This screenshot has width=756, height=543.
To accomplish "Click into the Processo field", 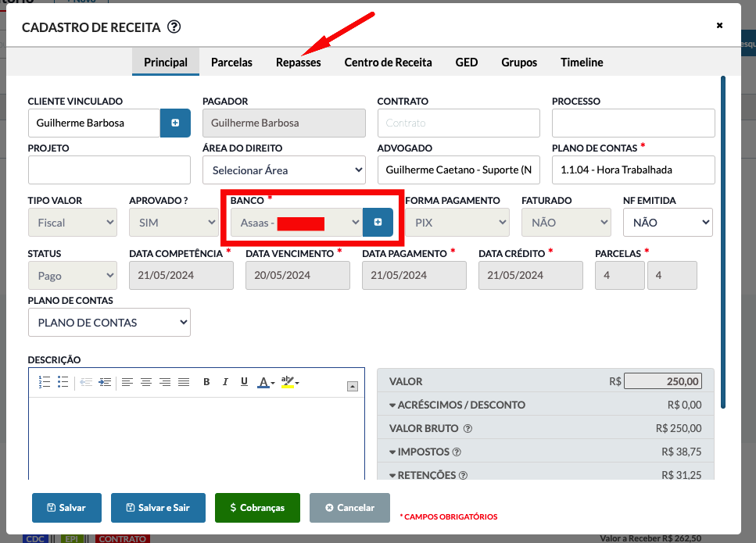I will 633,123.
